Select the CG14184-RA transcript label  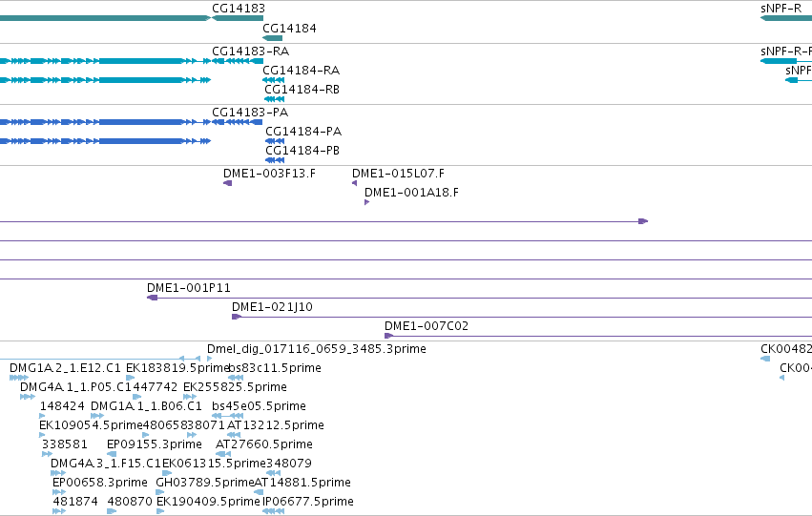tap(301, 71)
